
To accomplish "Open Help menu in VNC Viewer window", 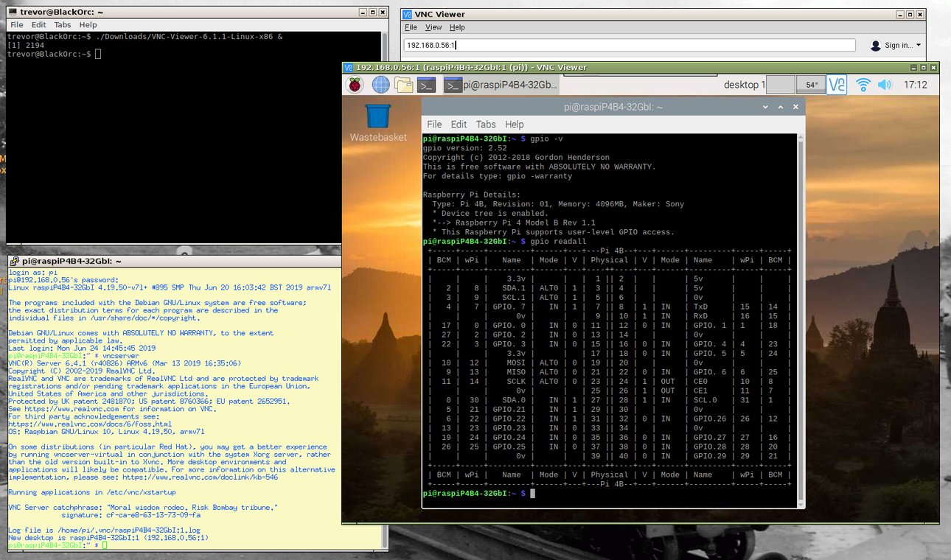I will [457, 27].
